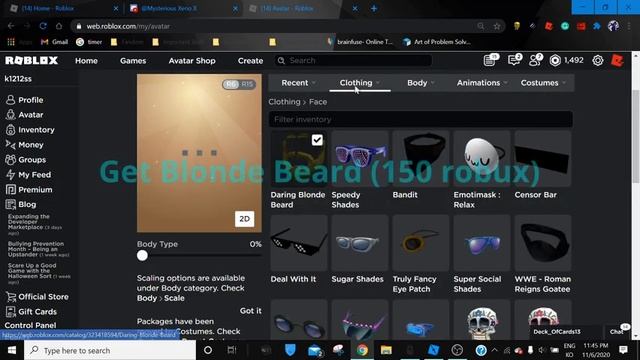
Task: Open the Mail app in the taskbar
Action: coord(314,350)
